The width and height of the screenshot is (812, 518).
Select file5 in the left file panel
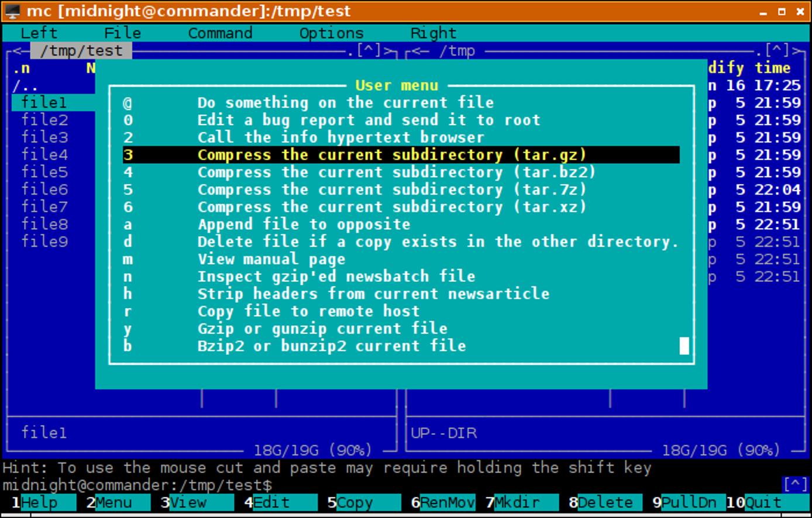click(x=44, y=172)
